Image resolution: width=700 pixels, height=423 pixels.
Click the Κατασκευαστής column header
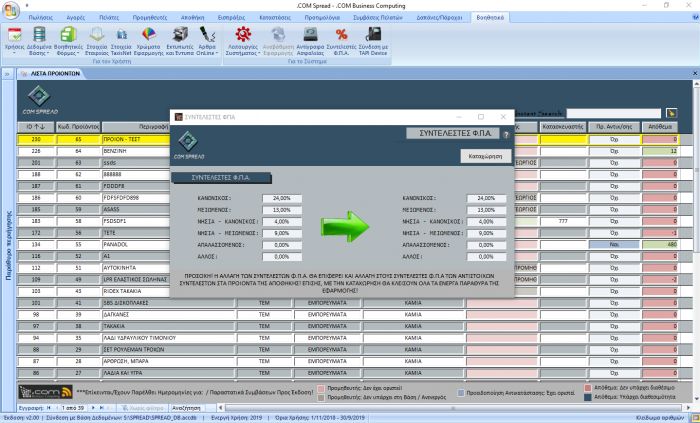[562, 127]
